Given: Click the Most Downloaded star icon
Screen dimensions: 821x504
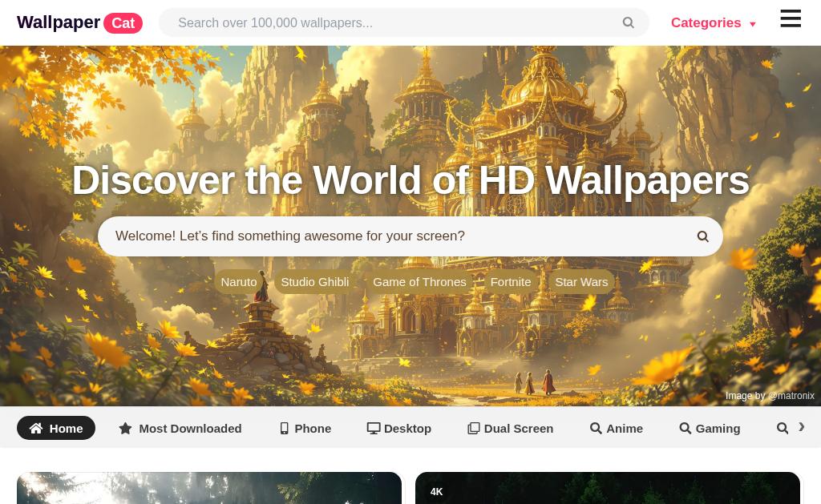Looking at the screenshot, I should (125, 428).
